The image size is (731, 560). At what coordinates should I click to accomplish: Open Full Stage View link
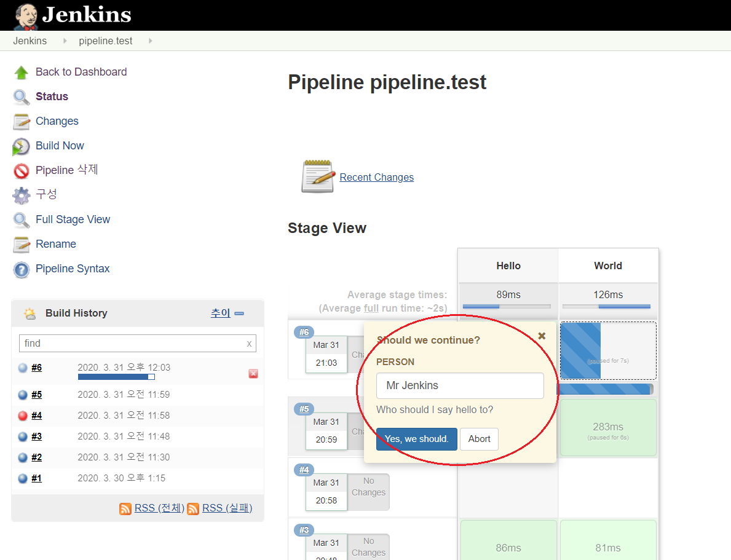pyautogui.click(x=73, y=219)
